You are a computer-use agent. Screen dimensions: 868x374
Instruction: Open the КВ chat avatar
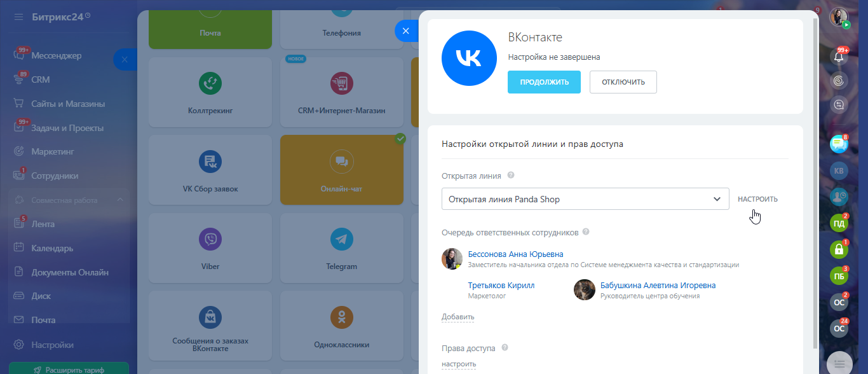pos(839,171)
